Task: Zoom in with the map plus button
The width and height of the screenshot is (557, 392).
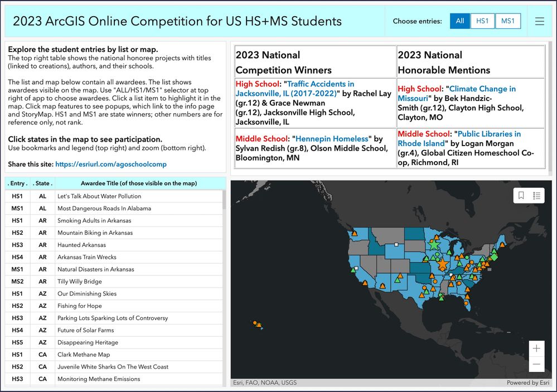Action: coord(536,349)
